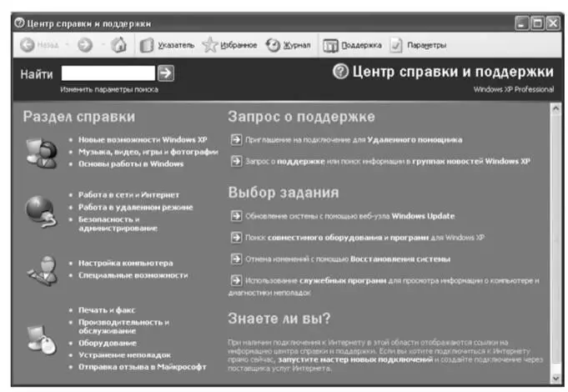Click the person with tools customization icon

pyautogui.click(x=43, y=270)
